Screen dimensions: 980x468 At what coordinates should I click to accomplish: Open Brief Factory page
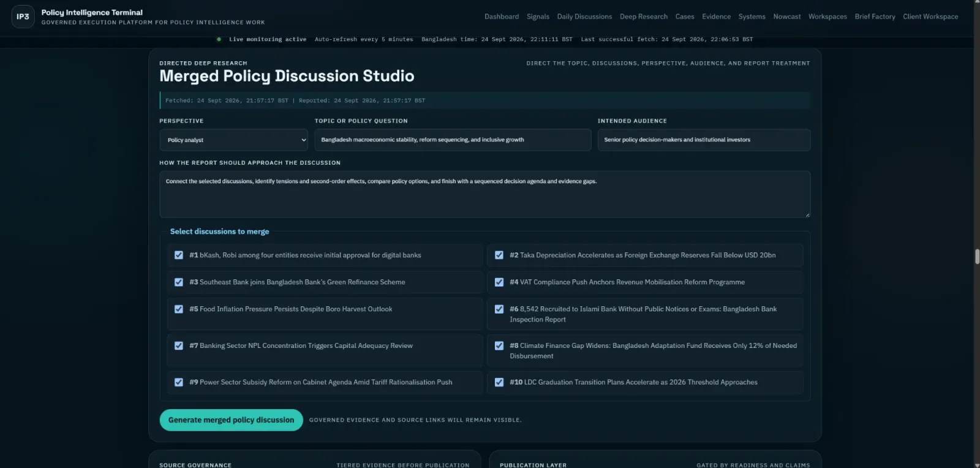tap(875, 17)
